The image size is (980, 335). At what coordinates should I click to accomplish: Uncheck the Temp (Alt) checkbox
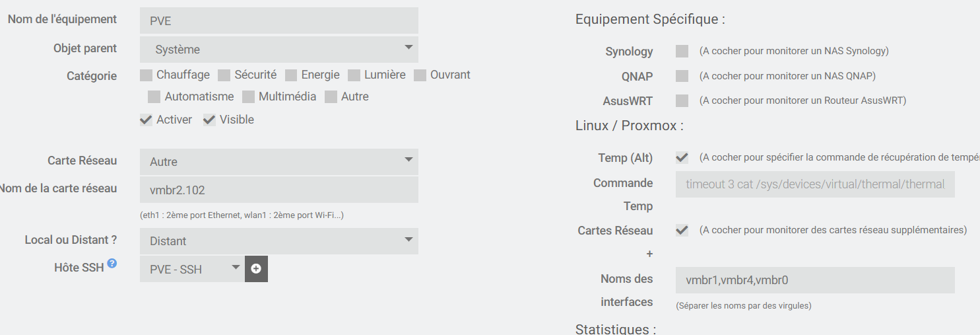[682, 157]
